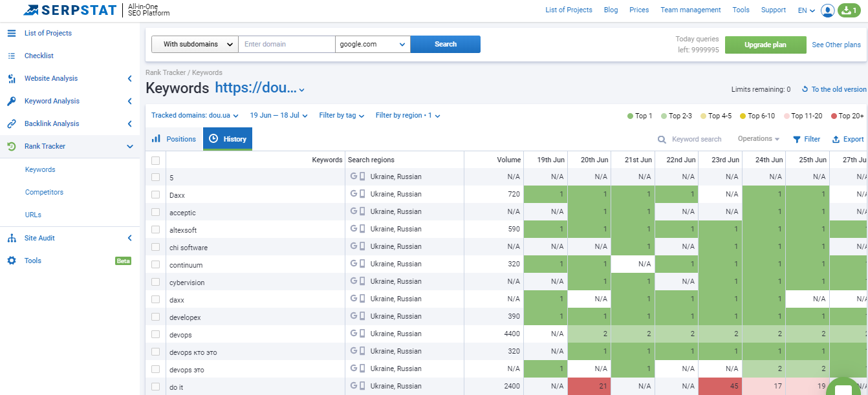Click Backlink Analysis chain icon
The width and height of the screenshot is (868, 395).
pyautogui.click(x=12, y=123)
